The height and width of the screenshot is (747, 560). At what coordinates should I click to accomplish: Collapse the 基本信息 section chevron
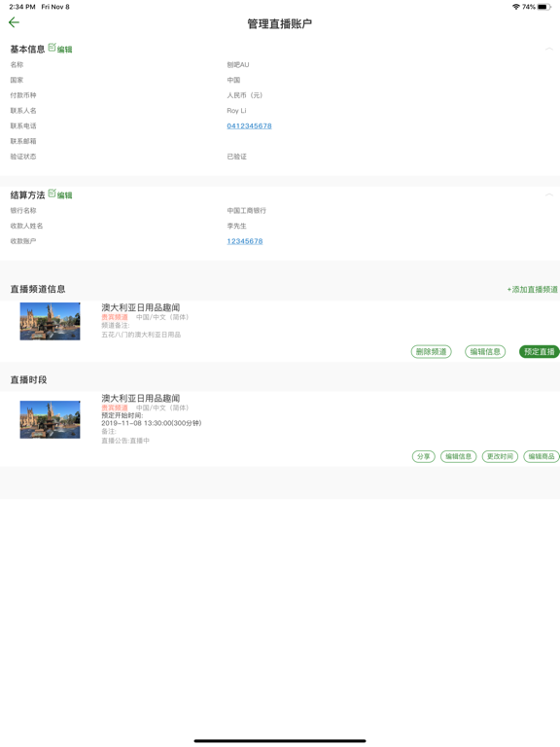pyautogui.click(x=549, y=49)
